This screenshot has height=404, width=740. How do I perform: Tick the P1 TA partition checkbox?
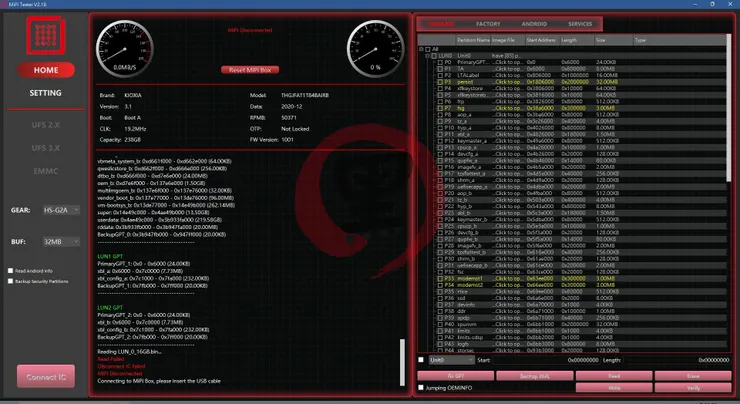pos(440,69)
